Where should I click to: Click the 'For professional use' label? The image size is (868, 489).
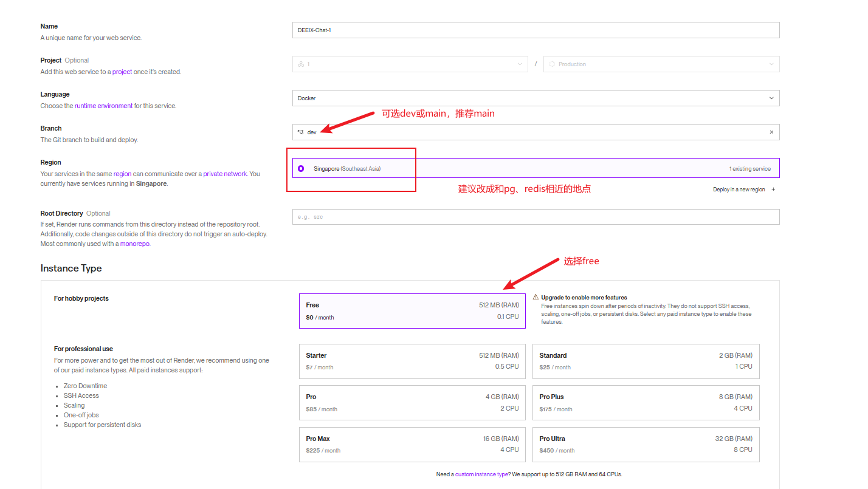[x=83, y=349]
